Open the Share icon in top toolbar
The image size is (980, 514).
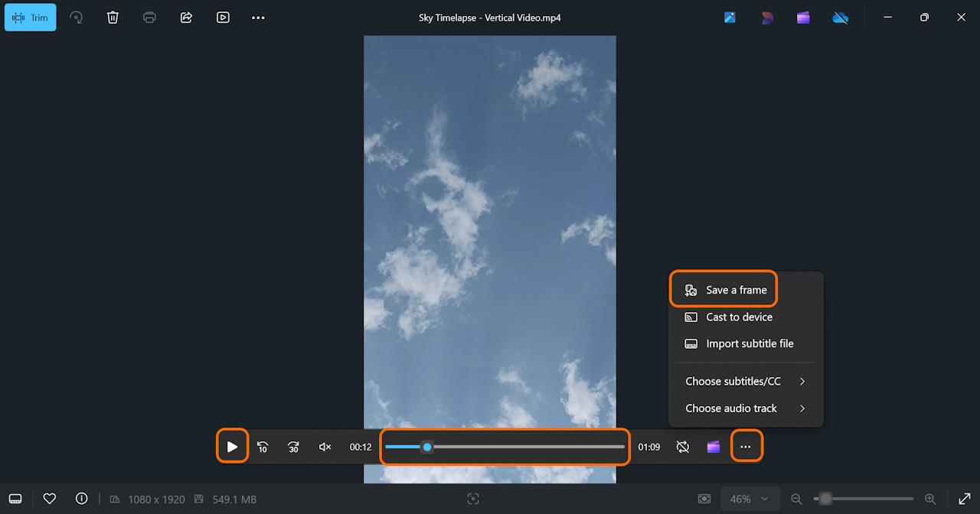(186, 18)
